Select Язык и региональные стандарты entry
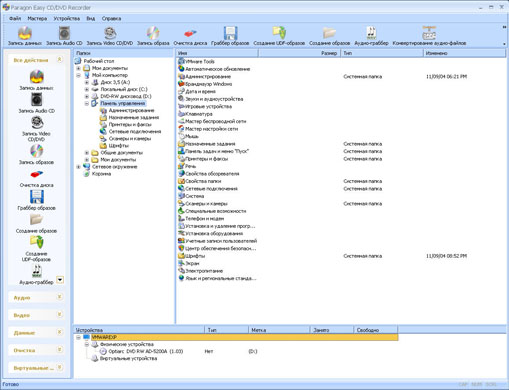509x390 pixels. (x=217, y=278)
